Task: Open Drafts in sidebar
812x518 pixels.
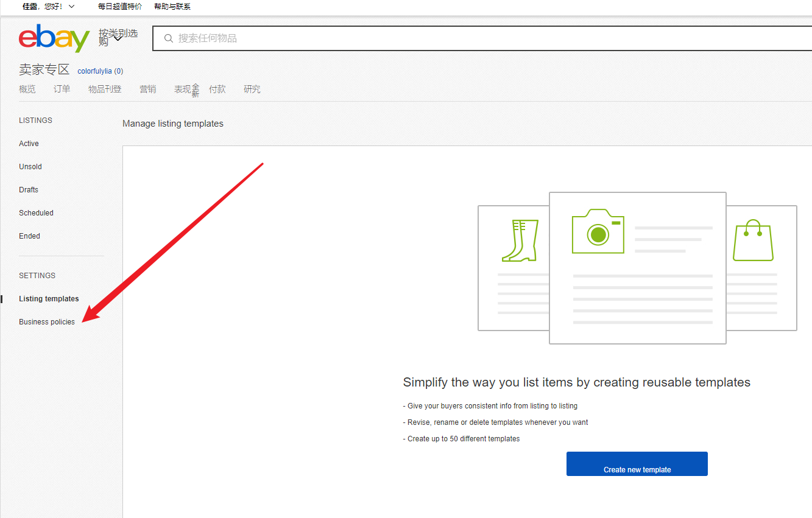Action: tap(29, 190)
